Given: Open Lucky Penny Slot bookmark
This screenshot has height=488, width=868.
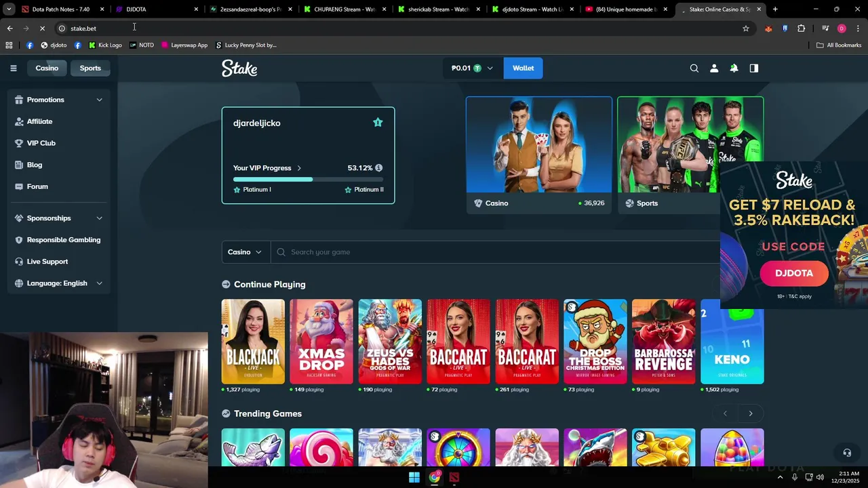Looking at the screenshot, I should point(245,45).
